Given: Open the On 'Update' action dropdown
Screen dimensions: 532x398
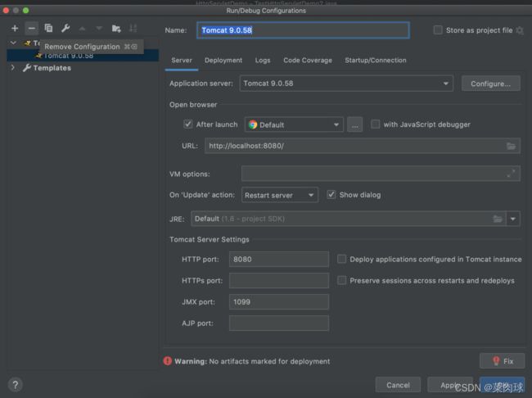Looking at the screenshot, I should pos(280,195).
